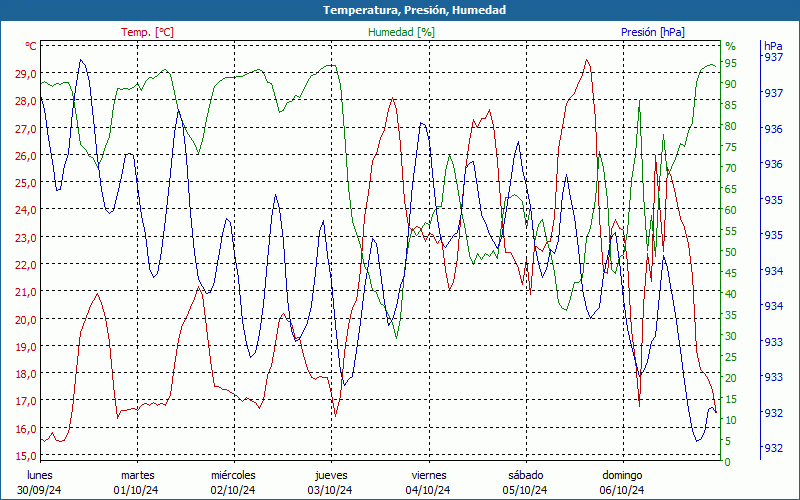
Task: Click the day label "jueves"
Action: 331,475
